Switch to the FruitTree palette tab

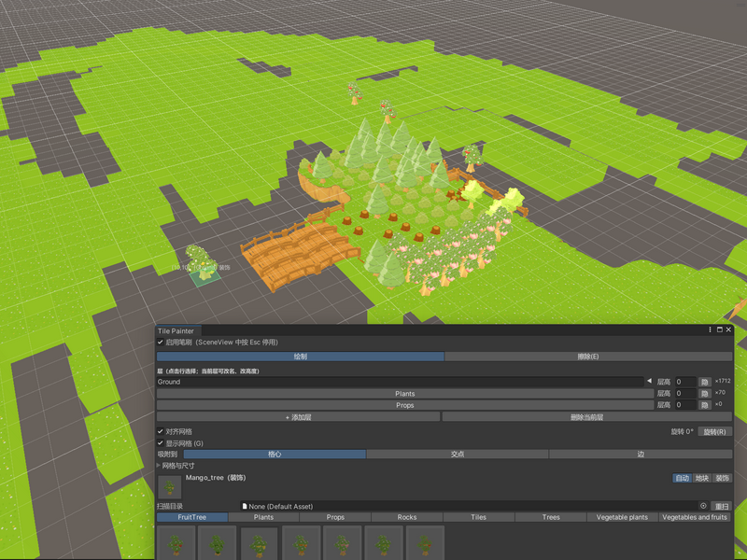192,517
